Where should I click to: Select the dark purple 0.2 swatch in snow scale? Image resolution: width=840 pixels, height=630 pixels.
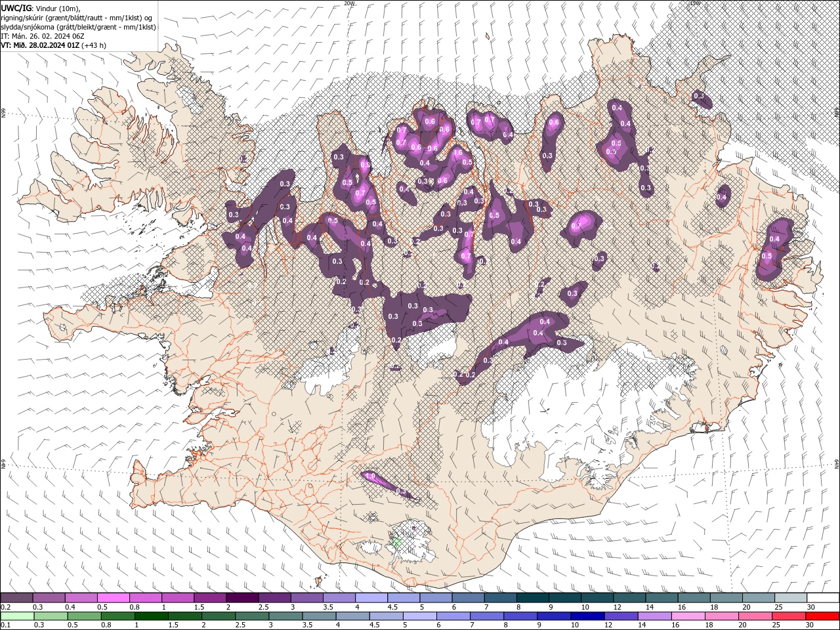coord(16,598)
